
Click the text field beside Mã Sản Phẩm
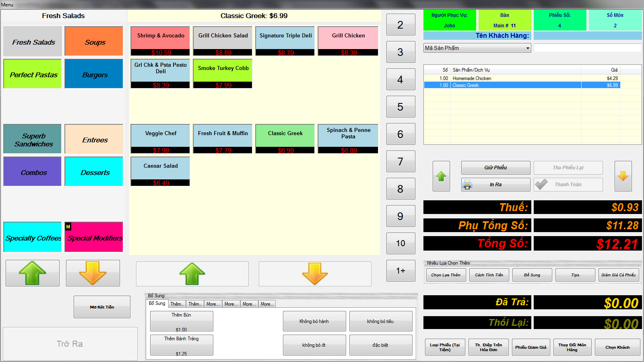pos(587,48)
